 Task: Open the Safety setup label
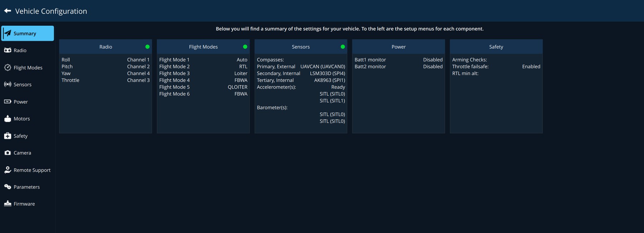tap(20, 136)
